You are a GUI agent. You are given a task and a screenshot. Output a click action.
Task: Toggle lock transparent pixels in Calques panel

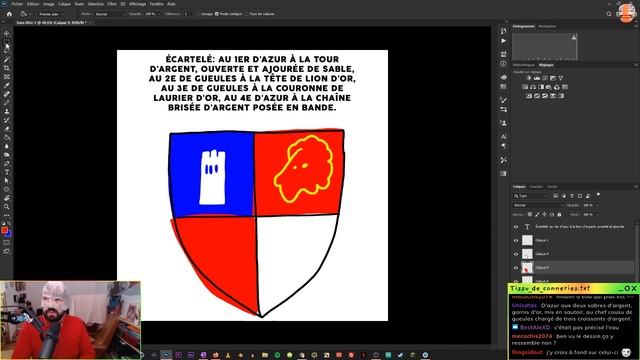pyautogui.click(x=530, y=214)
